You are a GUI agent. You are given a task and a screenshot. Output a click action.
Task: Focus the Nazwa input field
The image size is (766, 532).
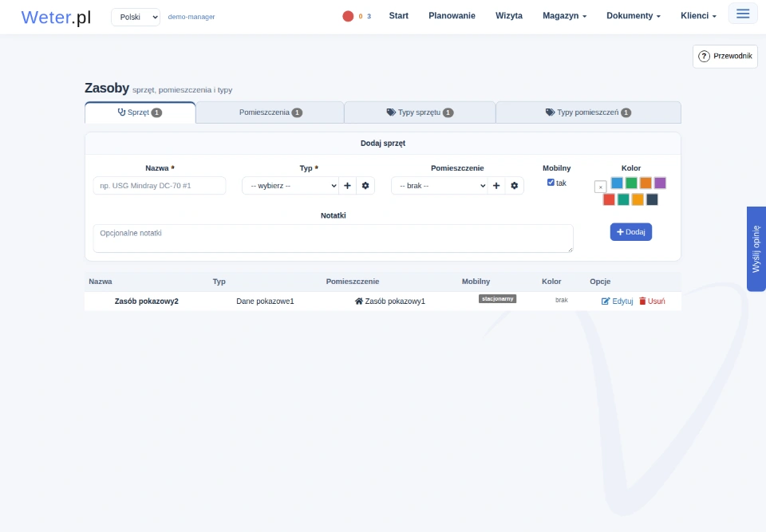tap(160, 186)
